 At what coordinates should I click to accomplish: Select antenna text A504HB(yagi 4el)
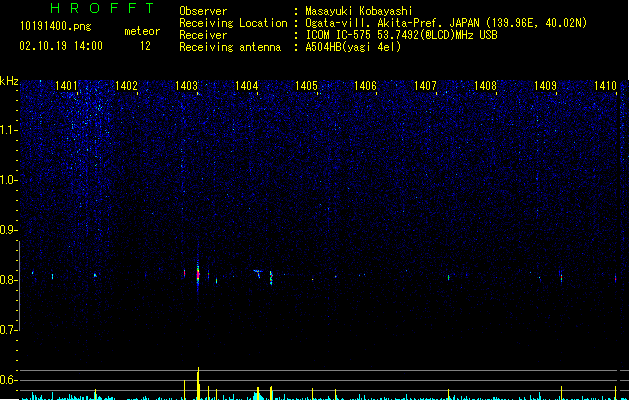click(x=353, y=47)
